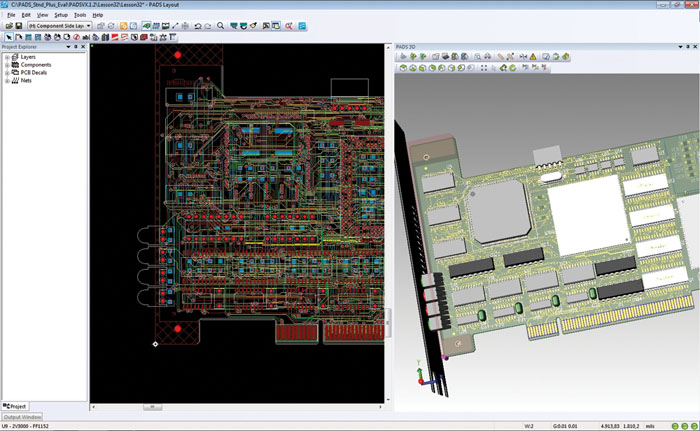Click the horizontal scrollbar thumb under layout
Image resolution: width=700 pixels, height=431 pixels.
tap(152, 407)
